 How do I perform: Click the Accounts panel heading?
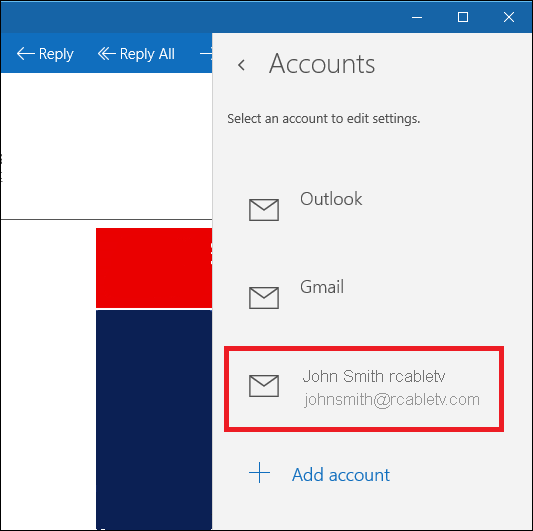(x=322, y=64)
